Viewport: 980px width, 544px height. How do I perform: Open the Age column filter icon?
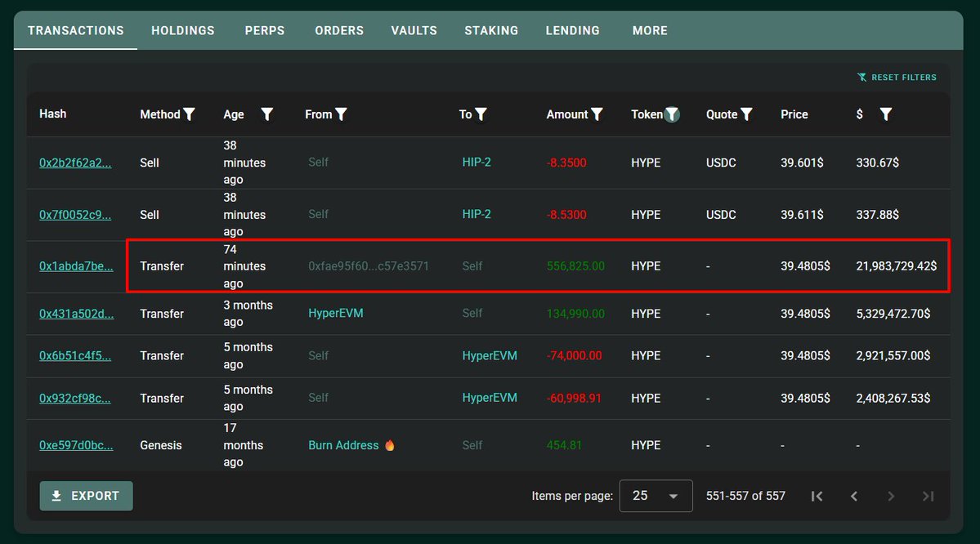point(266,114)
